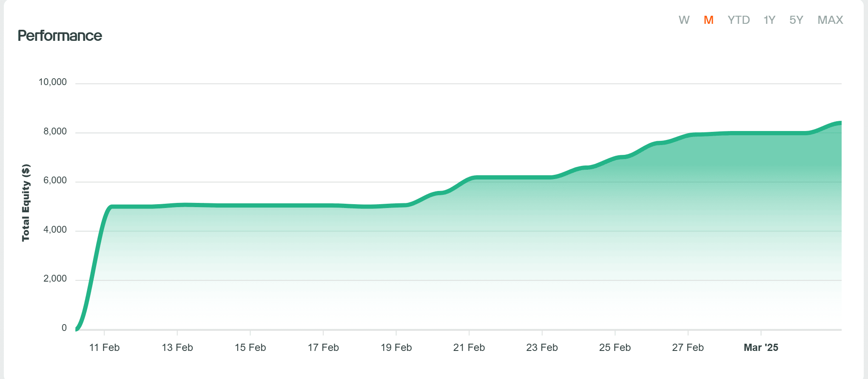Viewport: 868px width, 379px height.
Task: Switch to 1Y time range
Action: [x=769, y=20]
